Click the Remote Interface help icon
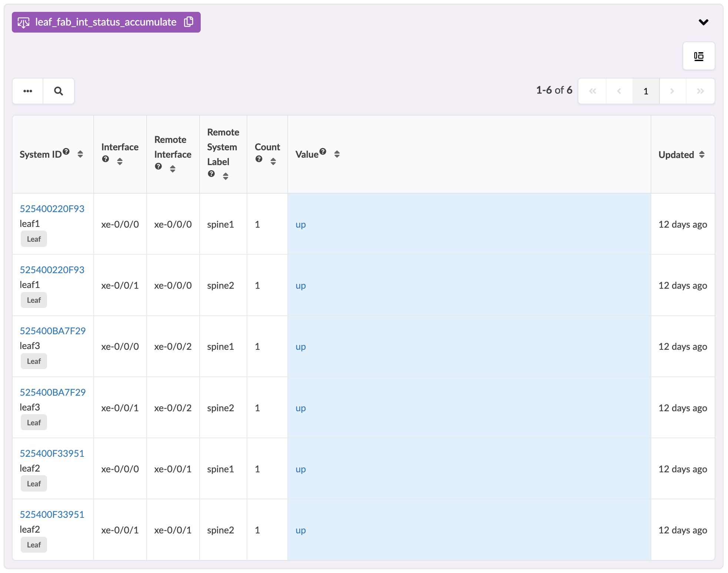 tap(158, 166)
